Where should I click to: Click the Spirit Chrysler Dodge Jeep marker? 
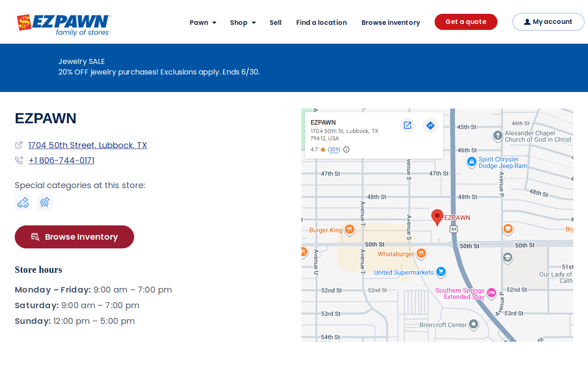(471, 162)
